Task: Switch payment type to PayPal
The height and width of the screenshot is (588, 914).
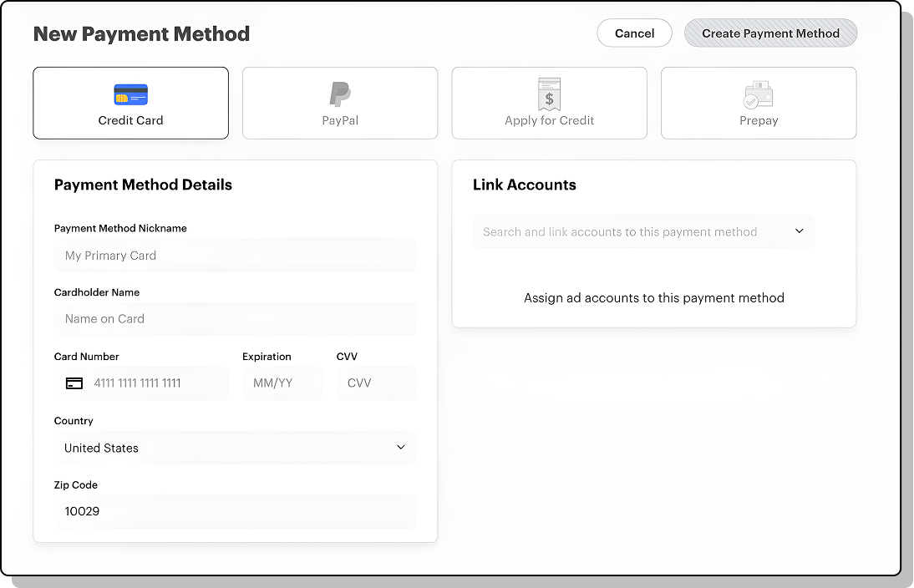Action: coord(339,103)
